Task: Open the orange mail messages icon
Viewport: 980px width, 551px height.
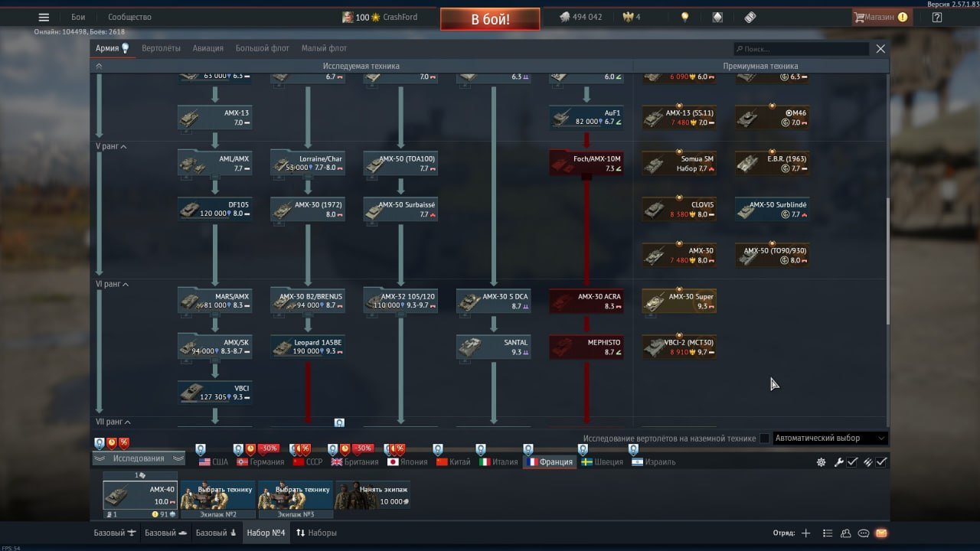Action: [881, 533]
